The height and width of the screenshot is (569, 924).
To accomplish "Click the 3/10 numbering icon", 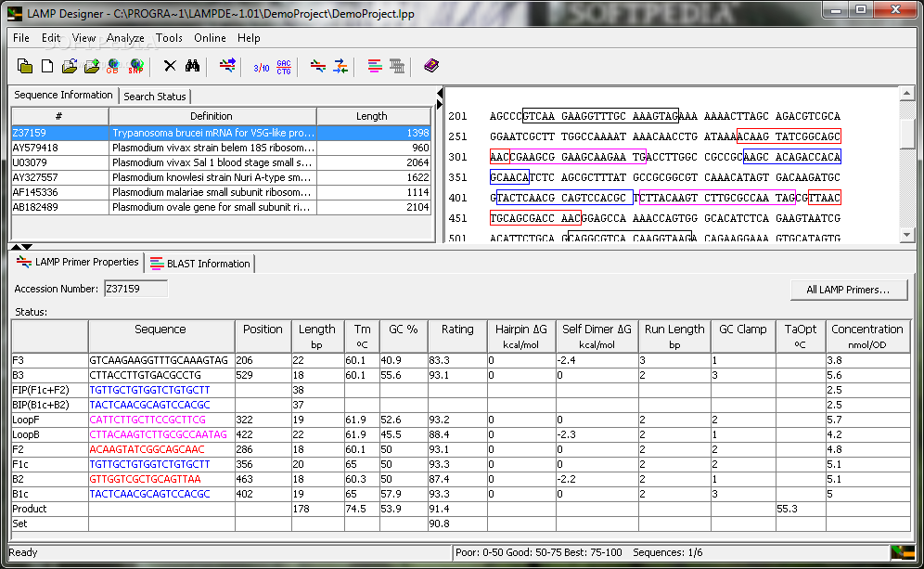I will pyautogui.click(x=261, y=68).
